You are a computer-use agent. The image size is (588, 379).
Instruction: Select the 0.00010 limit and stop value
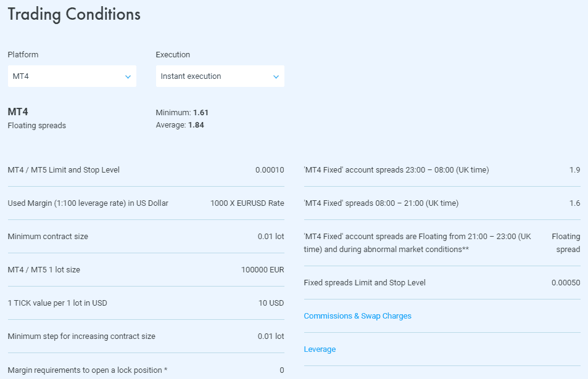tap(270, 170)
